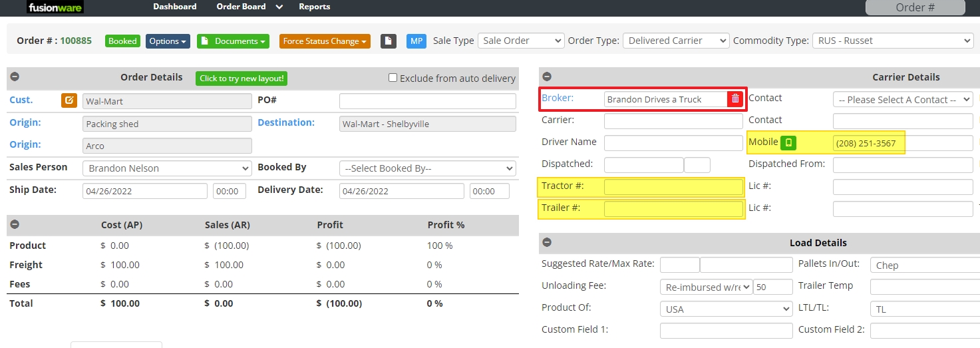980x348 pixels.
Task: Delete the broker using red trash icon
Action: coord(735,98)
